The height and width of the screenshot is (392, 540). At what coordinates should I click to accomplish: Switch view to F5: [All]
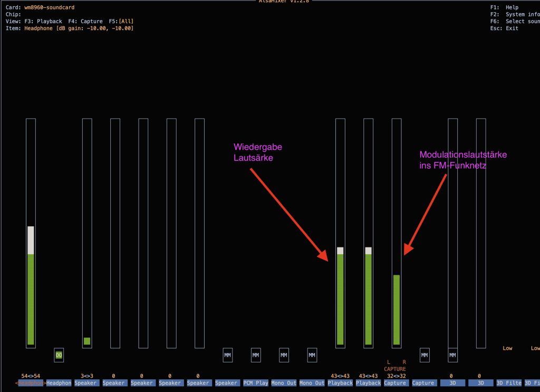(121, 21)
